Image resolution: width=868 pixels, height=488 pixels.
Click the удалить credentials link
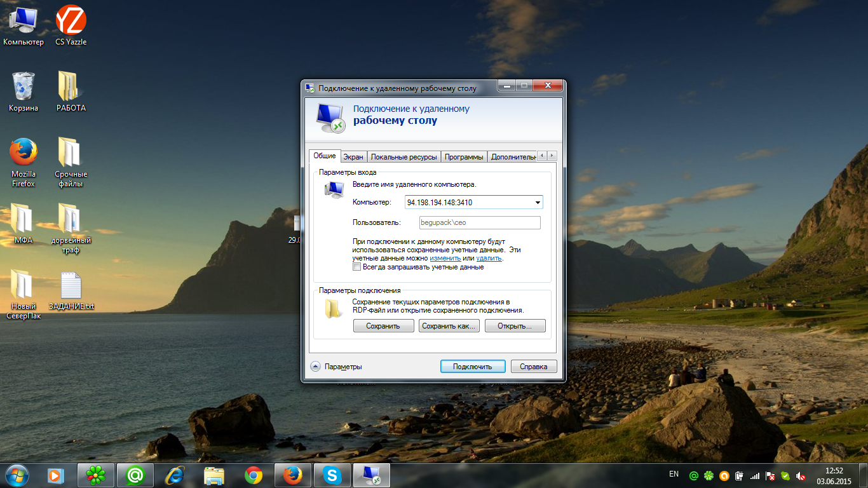[x=489, y=259]
